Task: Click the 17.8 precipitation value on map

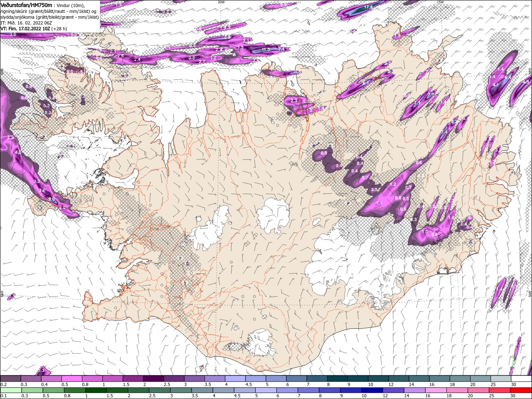Action: (368, 7)
